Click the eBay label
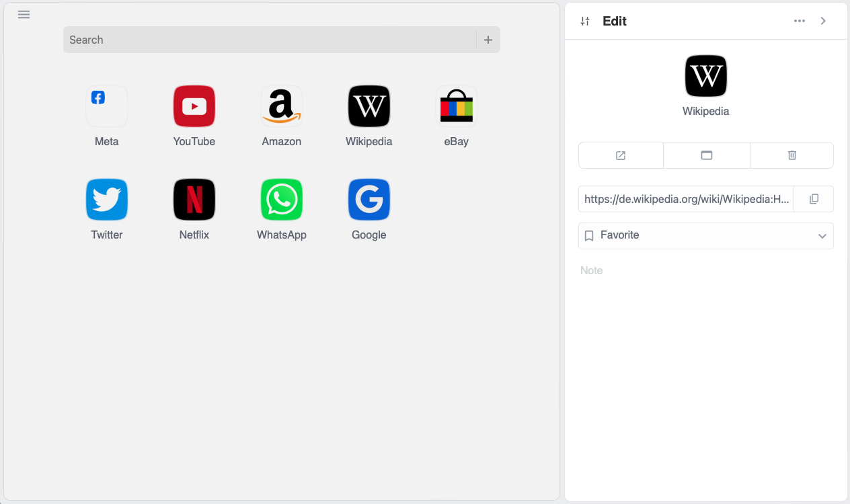 pos(457,142)
